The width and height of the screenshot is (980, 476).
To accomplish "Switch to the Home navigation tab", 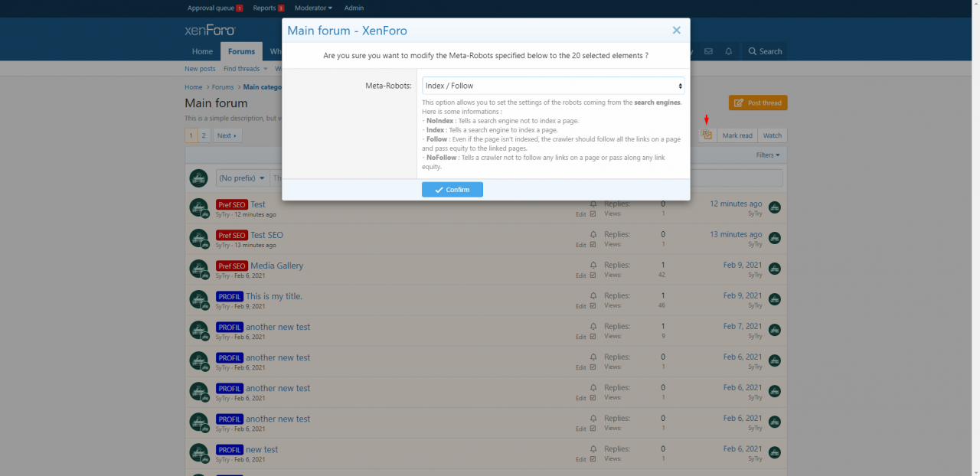I will click(202, 51).
